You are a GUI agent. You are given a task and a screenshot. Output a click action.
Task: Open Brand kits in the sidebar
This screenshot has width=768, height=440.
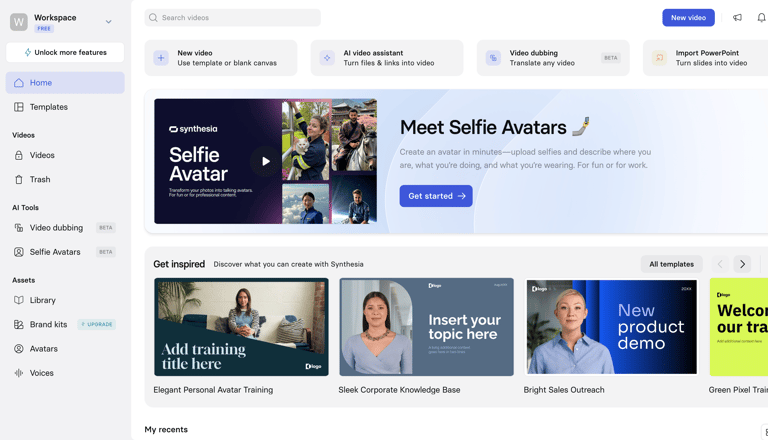[65, 324]
